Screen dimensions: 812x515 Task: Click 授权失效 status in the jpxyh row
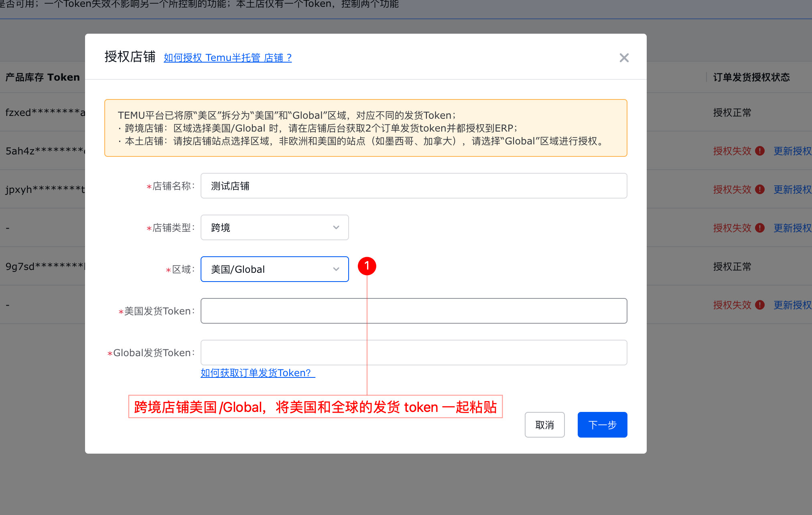(x=732, y=189)
